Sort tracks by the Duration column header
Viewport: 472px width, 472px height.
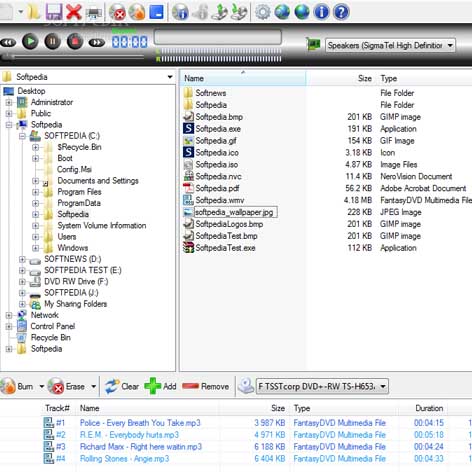pos(429,408)
